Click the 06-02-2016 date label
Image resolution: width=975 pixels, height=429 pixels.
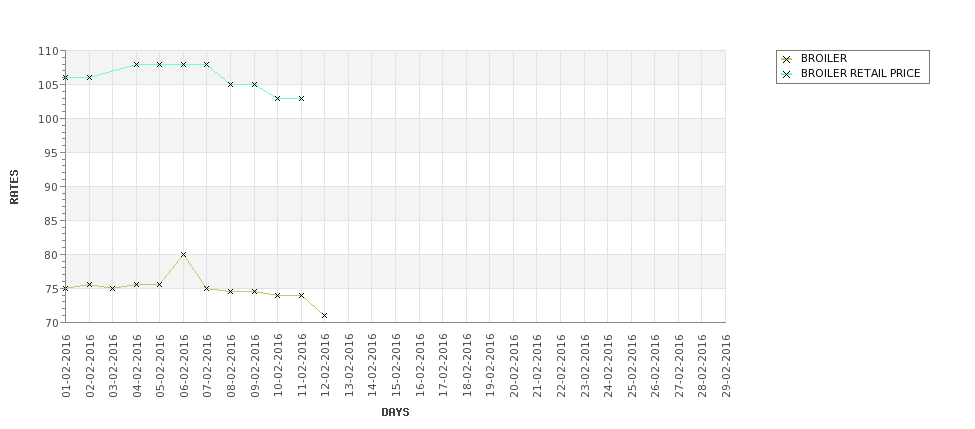click(x=183, y=366)
